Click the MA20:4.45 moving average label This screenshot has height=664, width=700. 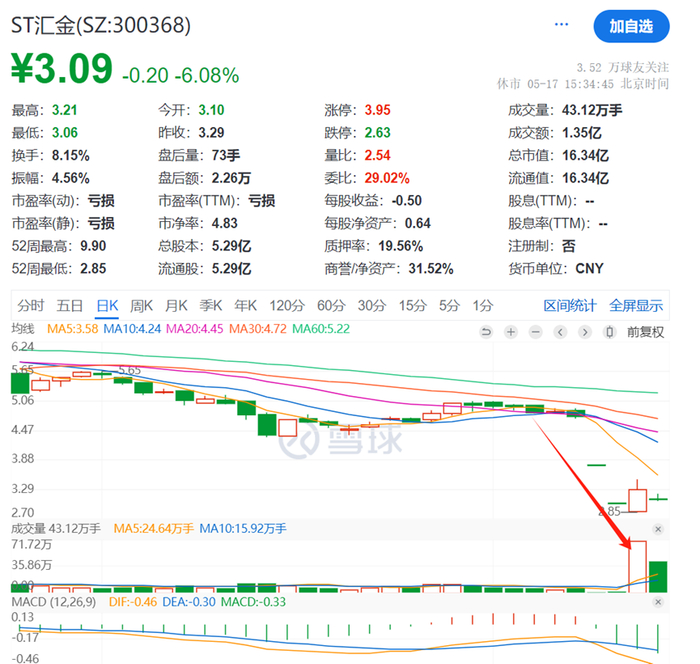click(x=195, y=329)
